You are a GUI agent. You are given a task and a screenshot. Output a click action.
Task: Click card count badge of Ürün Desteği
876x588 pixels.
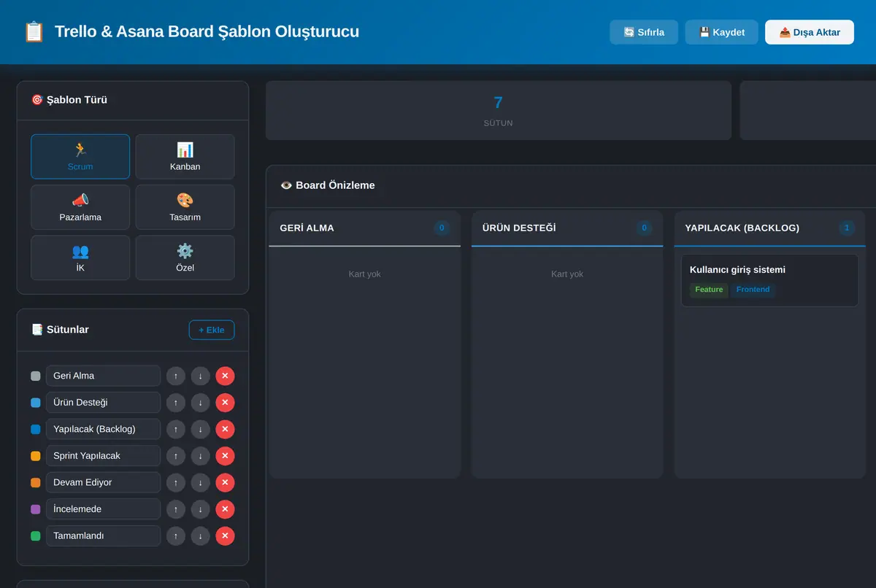(x=644, y=228)
